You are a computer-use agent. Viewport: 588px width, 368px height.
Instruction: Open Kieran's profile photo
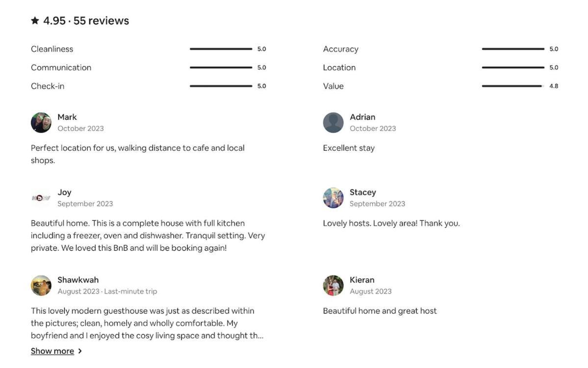(333, 286)
